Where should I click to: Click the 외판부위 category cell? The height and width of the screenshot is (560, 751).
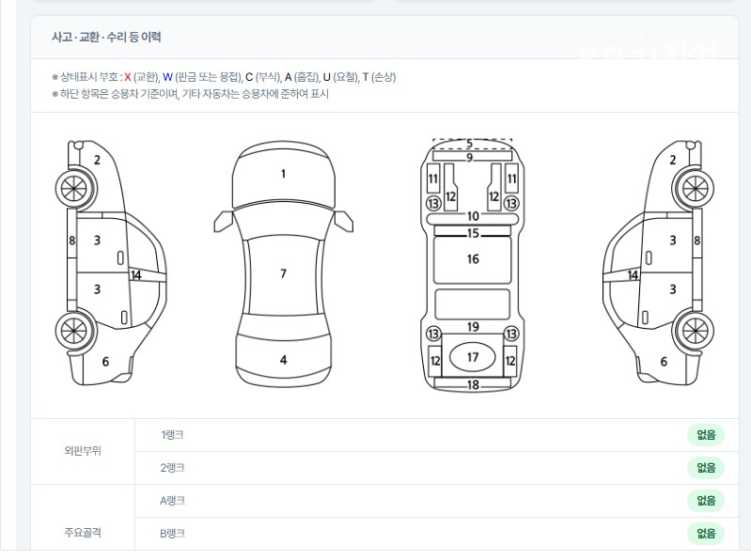(83, 451)
